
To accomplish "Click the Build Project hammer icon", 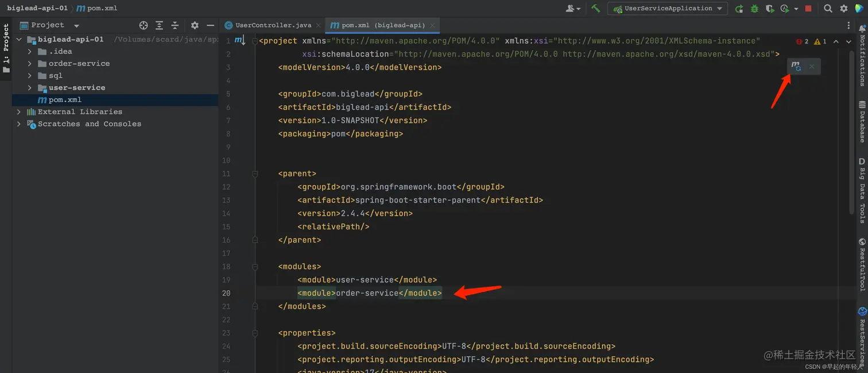I will (596, 9).
